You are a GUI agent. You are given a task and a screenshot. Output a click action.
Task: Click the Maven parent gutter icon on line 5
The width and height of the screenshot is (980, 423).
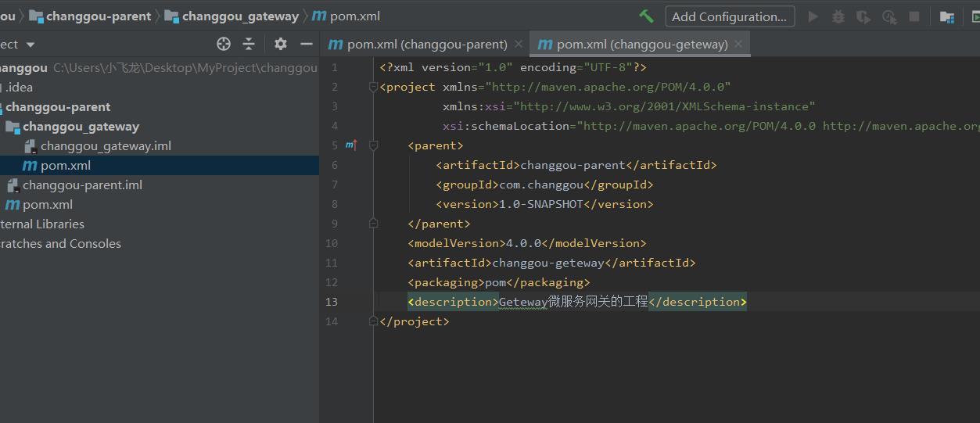tap(351, 145)
